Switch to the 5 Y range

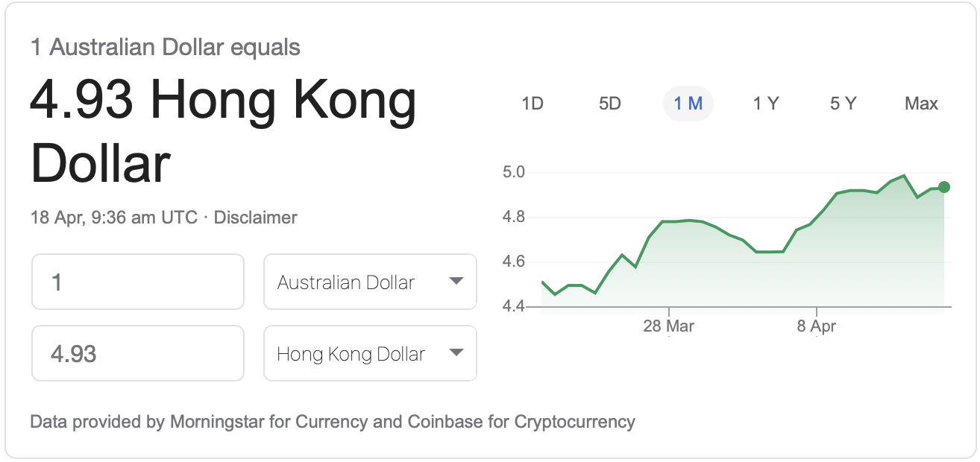click(x=844, y=104)
